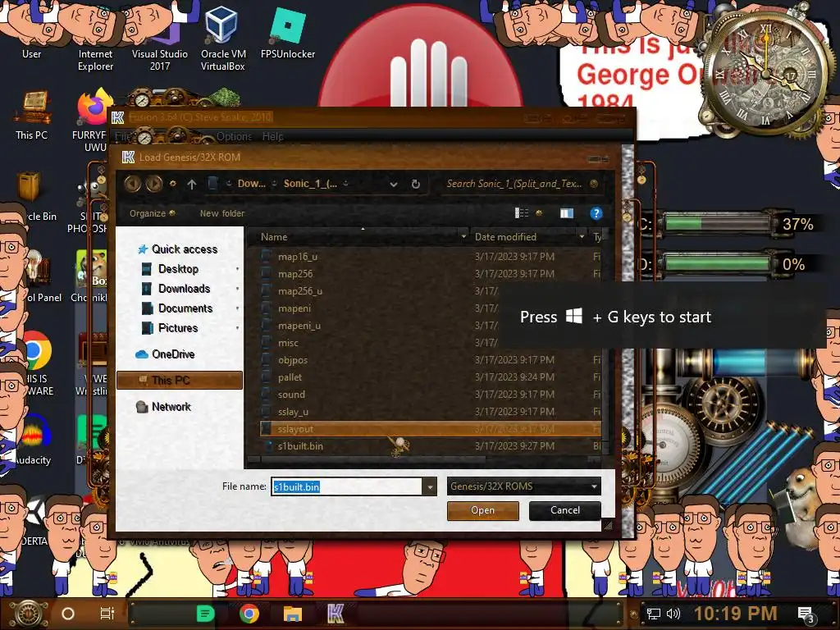The width and height of the screenshot is (840, 630).
Task: Select the sslayout folder row
Action: [430, 429]
